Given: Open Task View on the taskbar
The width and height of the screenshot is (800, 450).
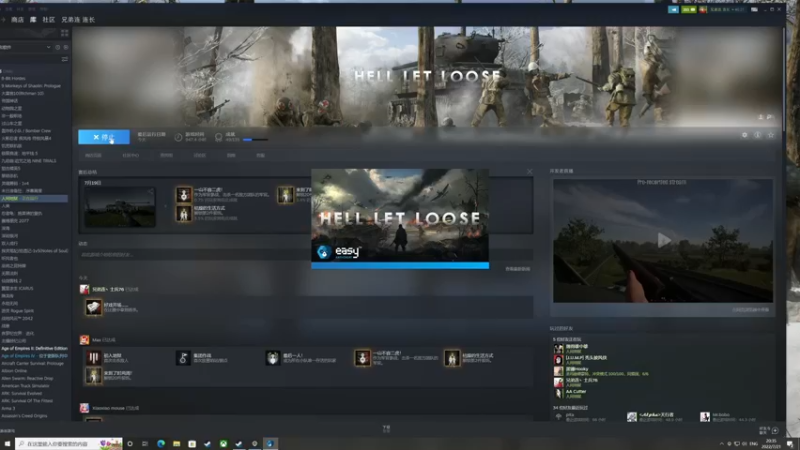Looking at the screenshot, I should tap(145, 444).
